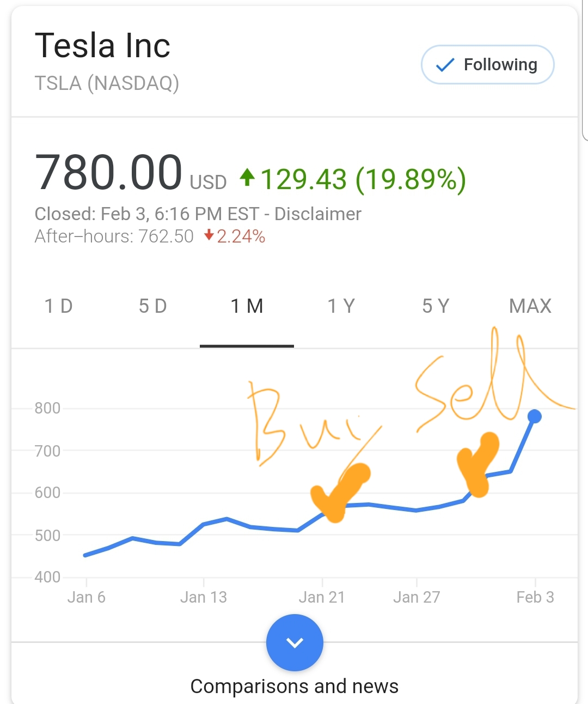
Task: Select the 1 D time range tab
Action: click(x=58, y=306)
